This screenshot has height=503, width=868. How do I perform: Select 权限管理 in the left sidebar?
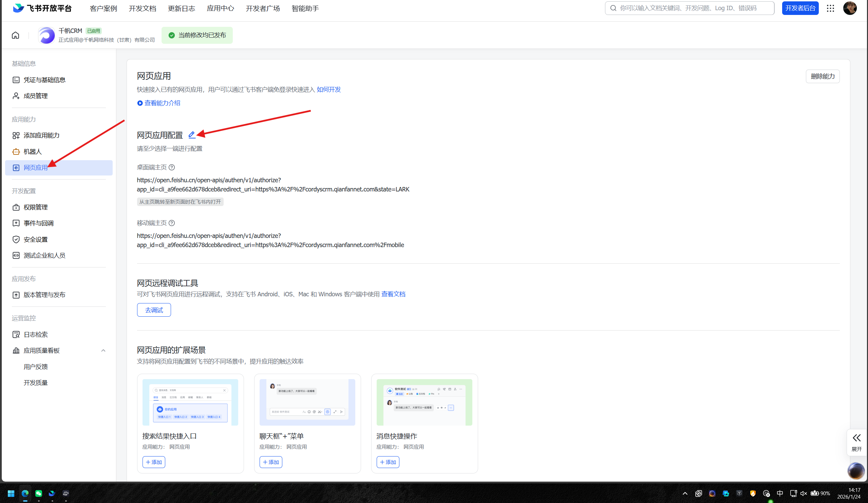pos(36,207)
